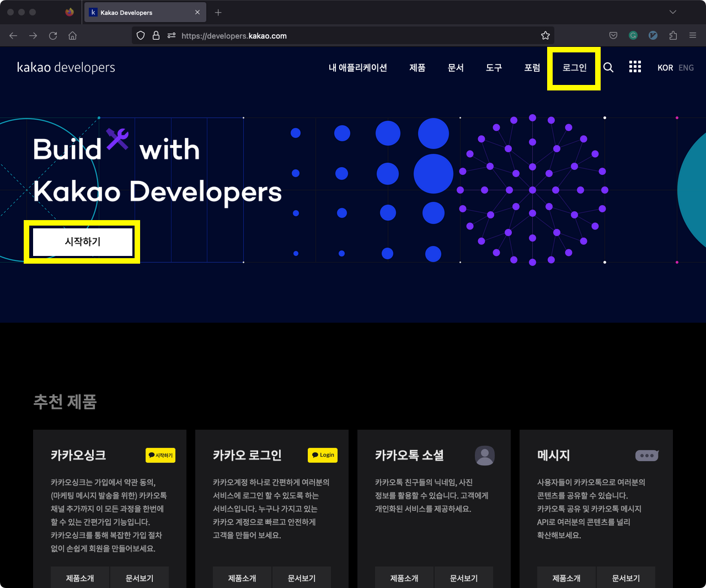Click the shield tracking protection icon
The height and width of the screenshot is (588, 706).
point(141,36)
